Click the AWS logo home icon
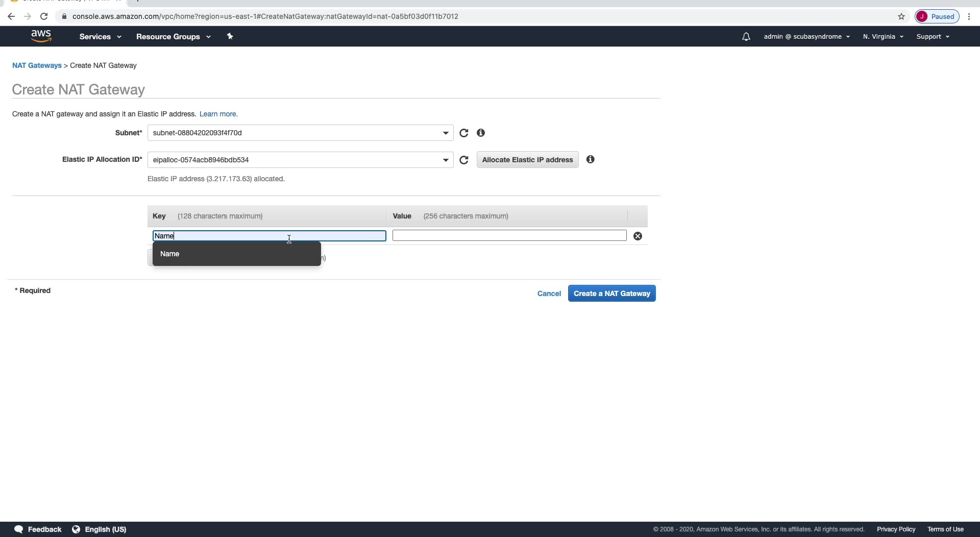 (41, 36)
